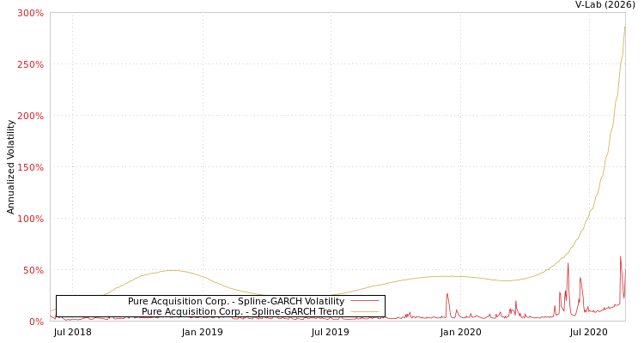Click the Jul 2020 x-axis label

click(588, 332)
